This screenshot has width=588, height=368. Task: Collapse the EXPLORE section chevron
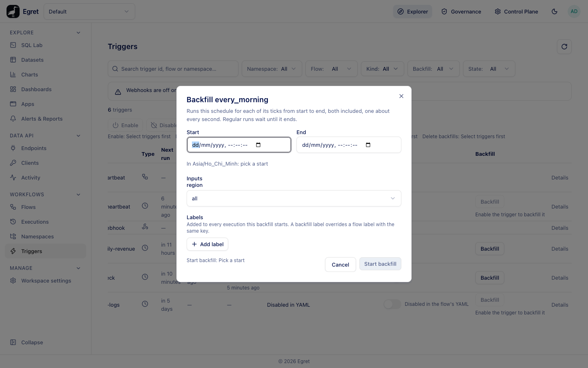point(78,33)
